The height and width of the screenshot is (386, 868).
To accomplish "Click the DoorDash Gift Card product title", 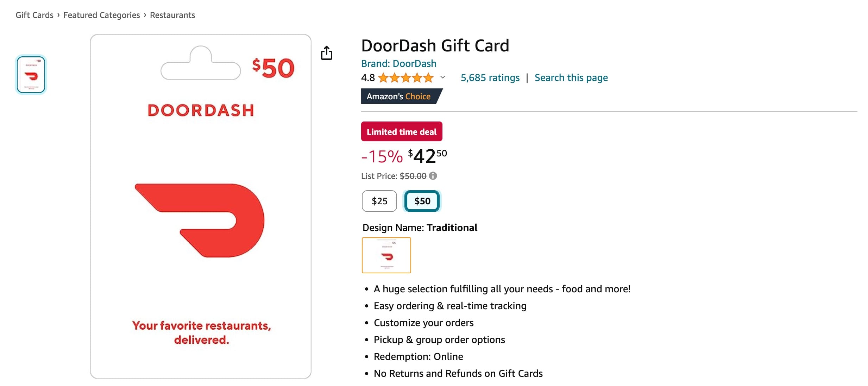I will click(435, 45).
